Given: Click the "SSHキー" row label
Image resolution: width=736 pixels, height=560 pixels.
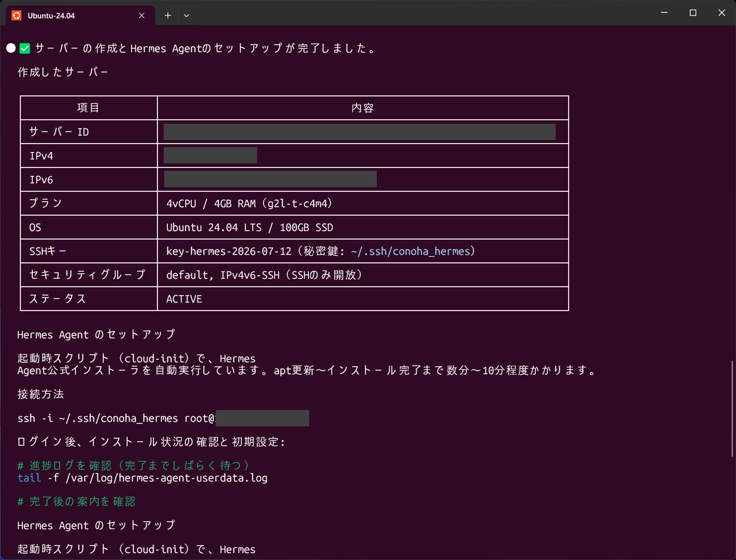Looking at the screenshot, I should coord(48,251).
